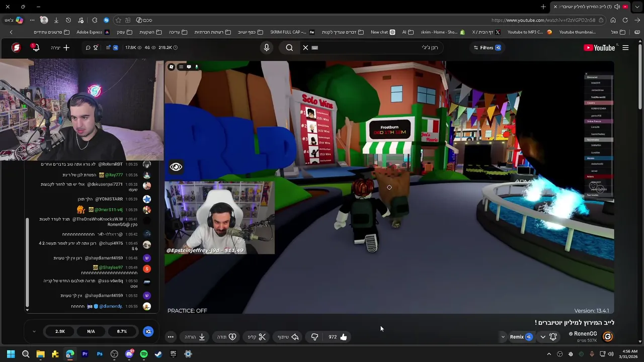Toggle the eye overlay icon on video

176,167
